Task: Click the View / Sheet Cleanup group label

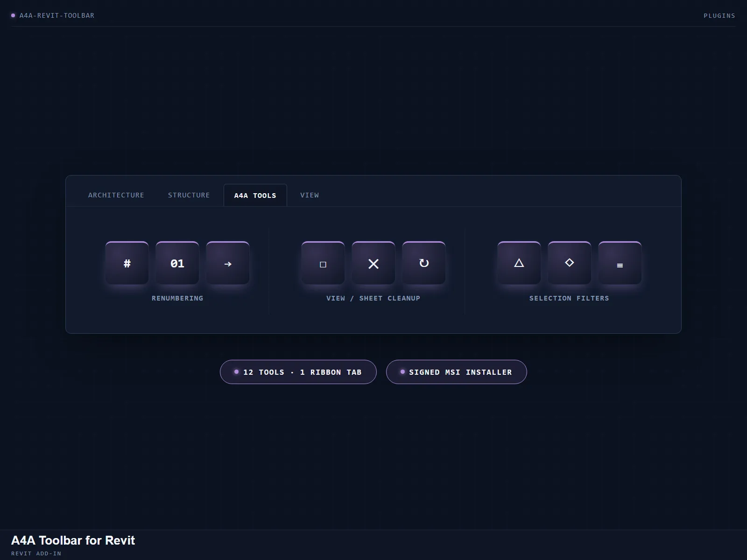Action: (373, 298)
